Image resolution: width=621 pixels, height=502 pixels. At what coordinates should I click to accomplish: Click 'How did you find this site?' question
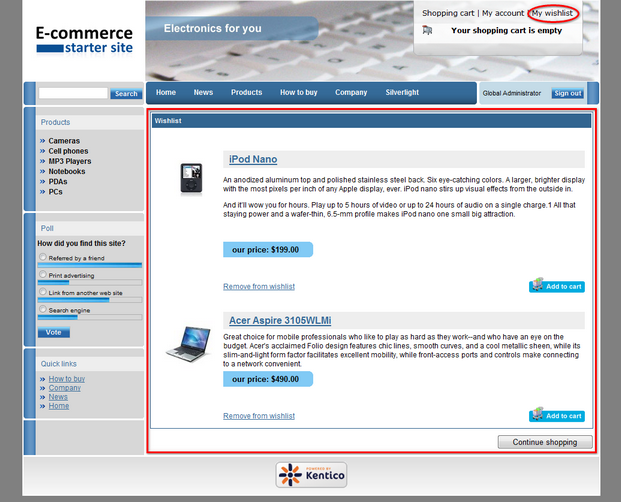81,243
